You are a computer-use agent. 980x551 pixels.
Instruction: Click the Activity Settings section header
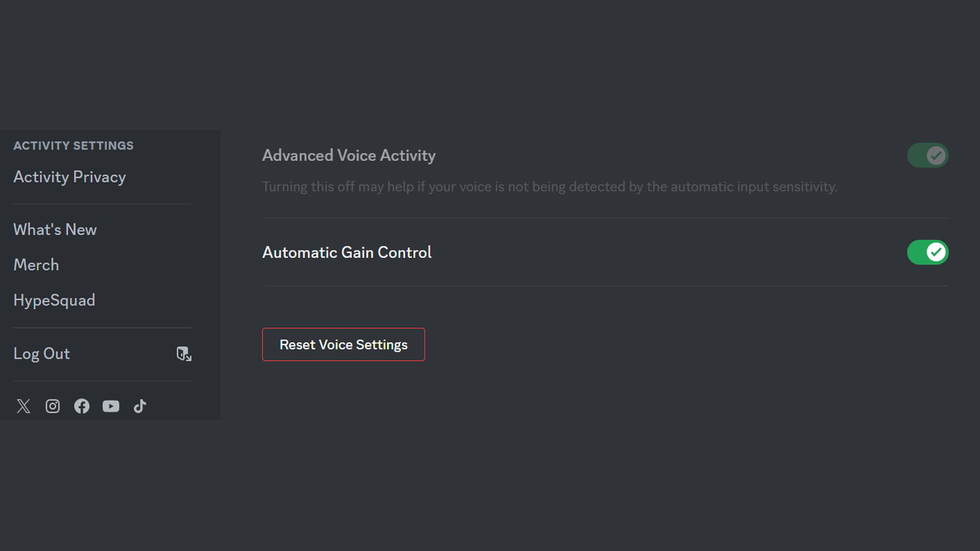[73, 145]
